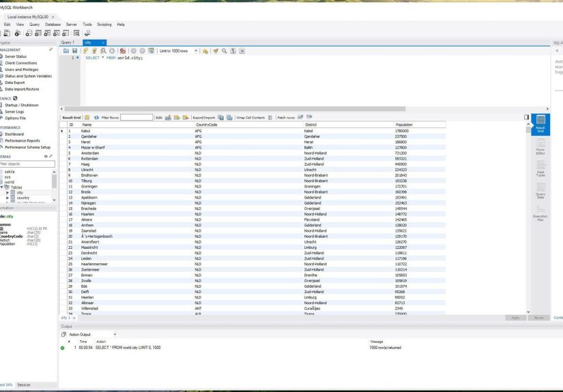
Task: Select the sakila schema
Action: 10,172
